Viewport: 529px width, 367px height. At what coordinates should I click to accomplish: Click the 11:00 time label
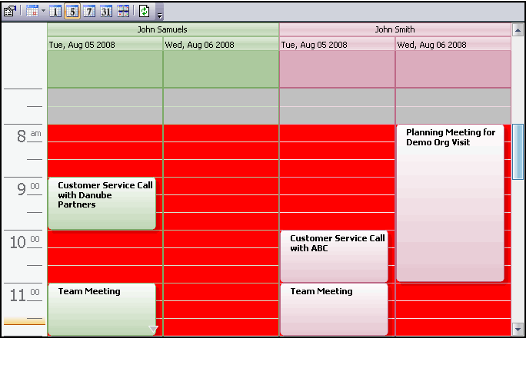tap(25, 295)
